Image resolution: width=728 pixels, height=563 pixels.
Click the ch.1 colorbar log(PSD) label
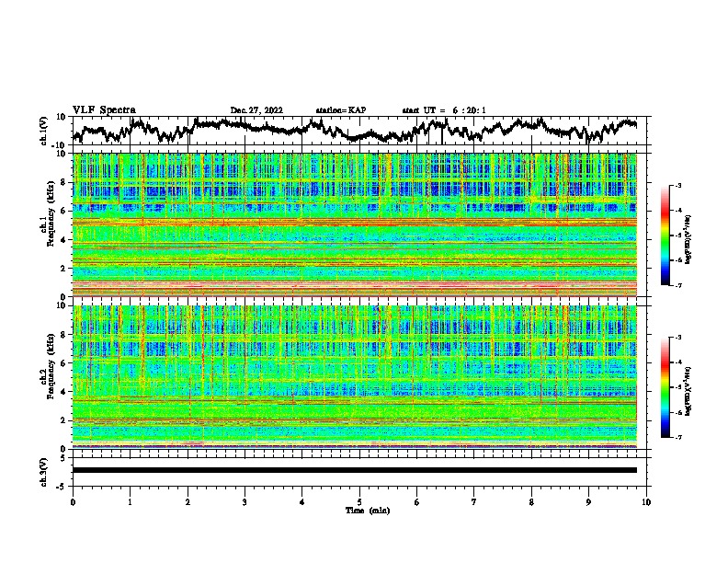[688, 240]
